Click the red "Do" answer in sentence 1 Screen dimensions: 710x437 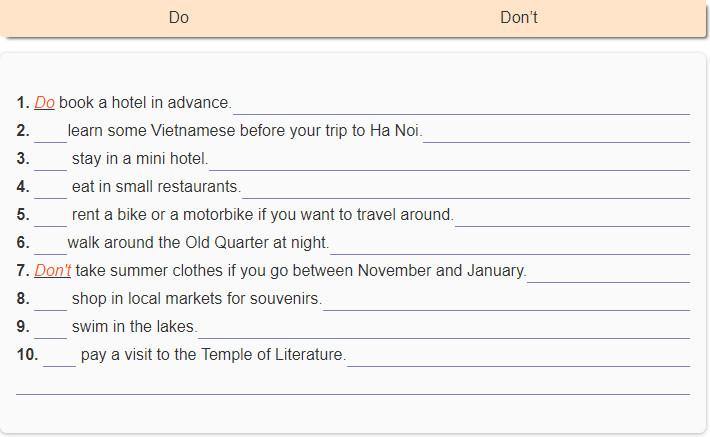click(x=44, y=103)
